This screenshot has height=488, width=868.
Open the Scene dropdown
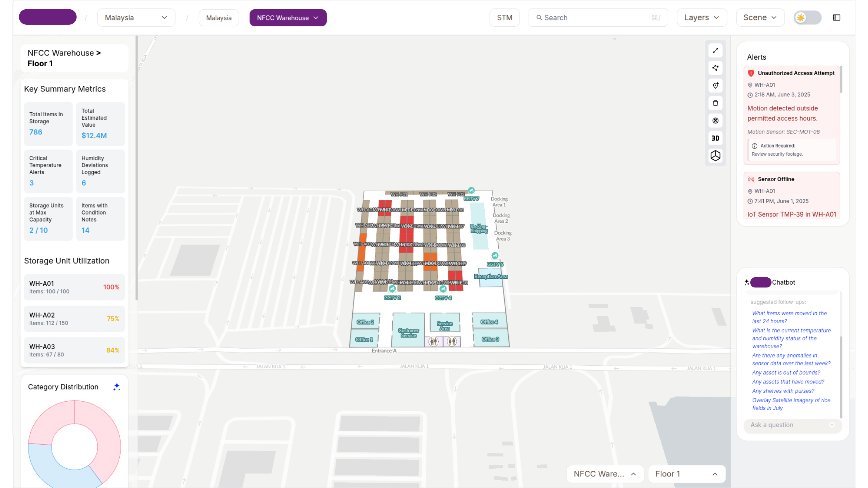tap(760, 18)
